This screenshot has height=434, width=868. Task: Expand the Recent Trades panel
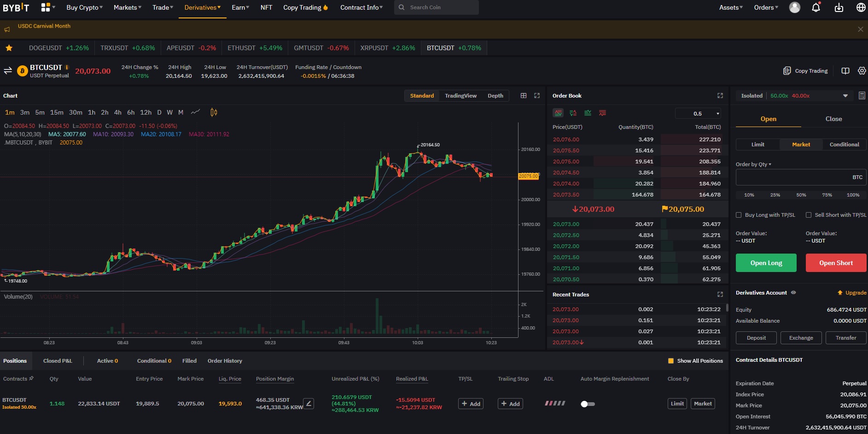coord(720,295)
